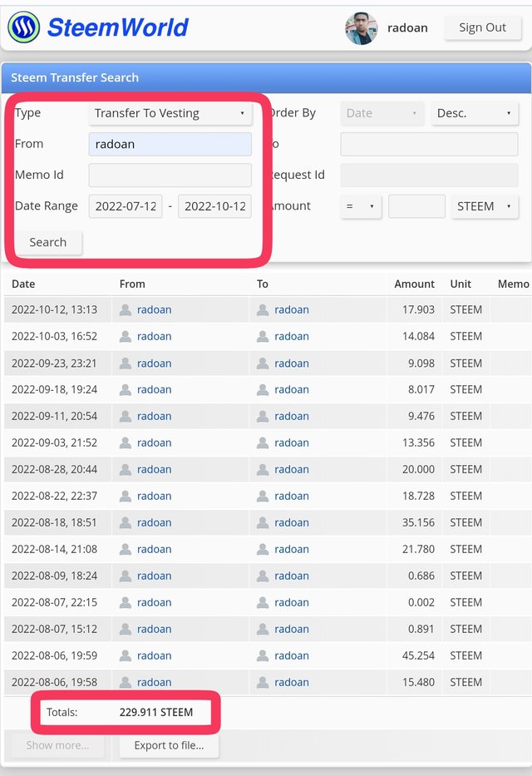
Task: Click the Request Id input field
Action: (429, 175)
